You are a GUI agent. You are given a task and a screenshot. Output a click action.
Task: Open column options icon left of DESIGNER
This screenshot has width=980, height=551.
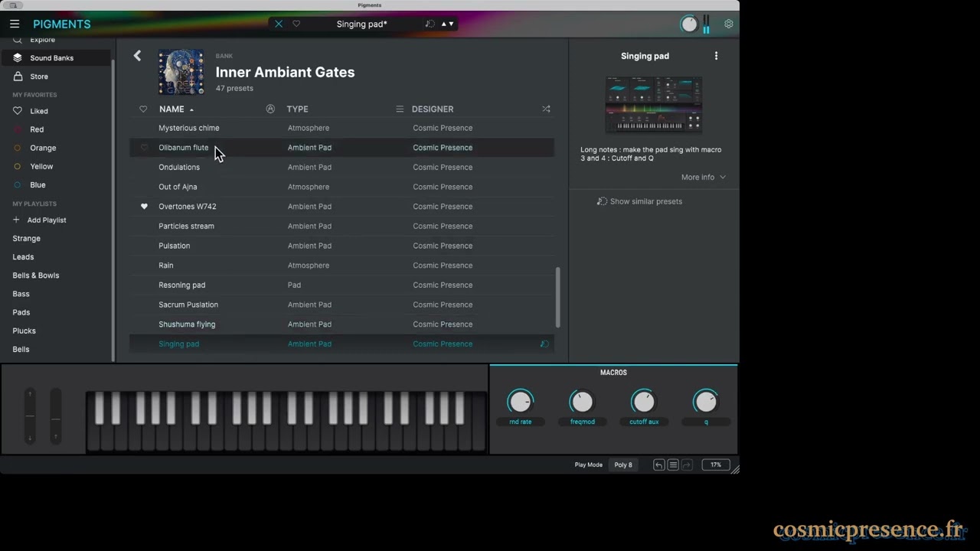click(400, 109)
